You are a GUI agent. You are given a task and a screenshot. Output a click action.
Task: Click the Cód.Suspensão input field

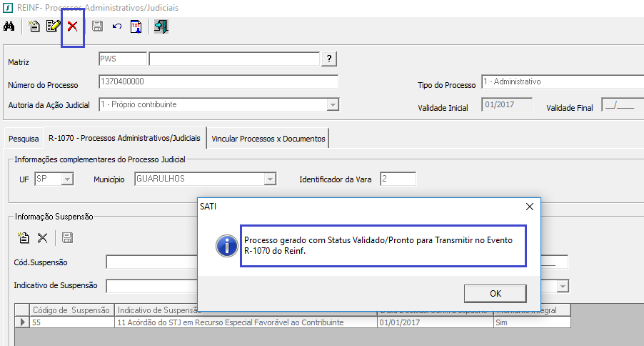click(152, 262)
